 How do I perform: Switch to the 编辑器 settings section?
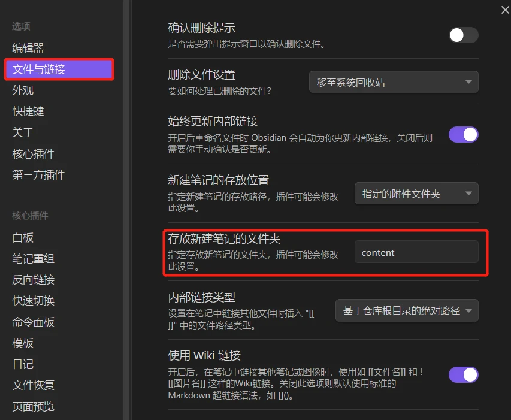[26, 48]
